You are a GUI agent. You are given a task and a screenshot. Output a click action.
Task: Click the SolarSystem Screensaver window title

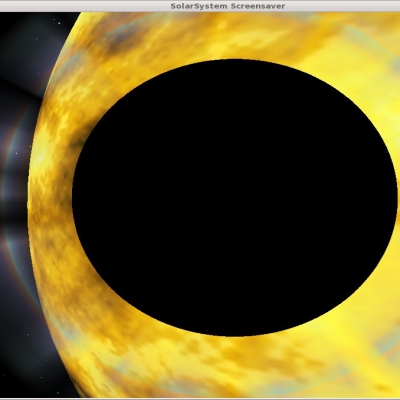coord(228,6)
